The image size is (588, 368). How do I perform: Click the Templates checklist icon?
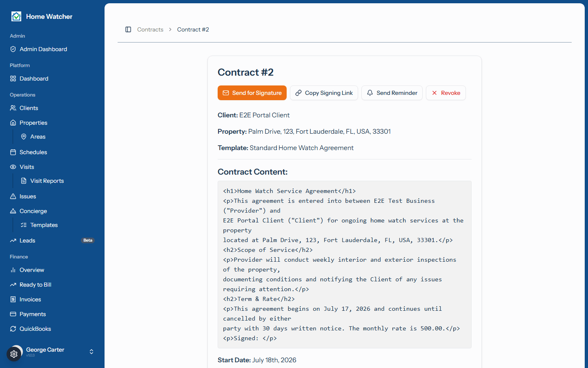24,225
